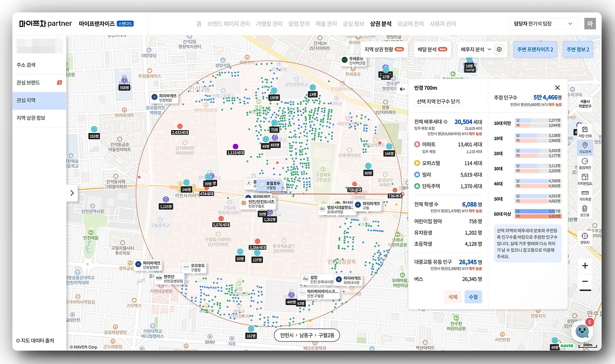
Task: Toggle the 주변 프랜차이즈 2 button
Action: pyautogui.click(x=536, y=49)
